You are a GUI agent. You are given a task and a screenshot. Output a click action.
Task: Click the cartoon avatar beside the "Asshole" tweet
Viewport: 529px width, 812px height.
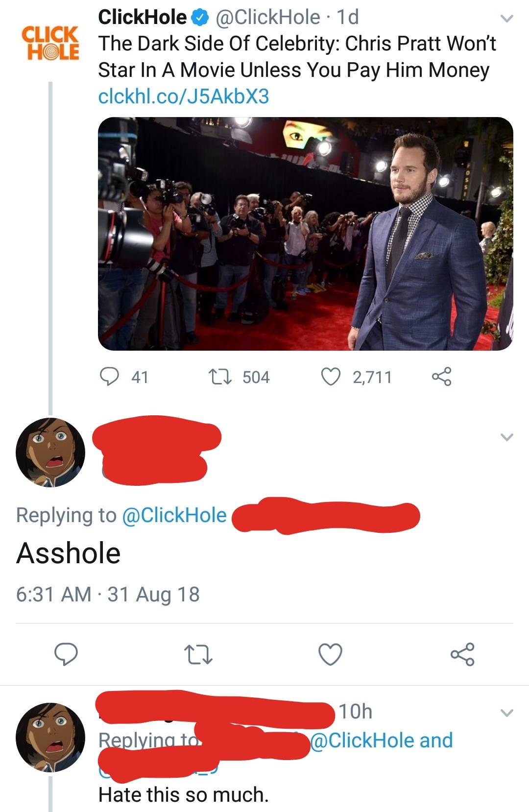pos(50,452)
